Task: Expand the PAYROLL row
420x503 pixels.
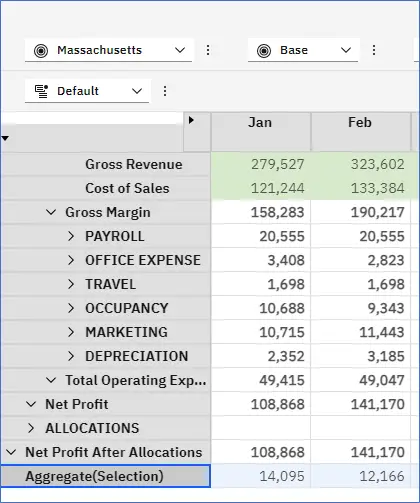Action: [x=71, y=236]
